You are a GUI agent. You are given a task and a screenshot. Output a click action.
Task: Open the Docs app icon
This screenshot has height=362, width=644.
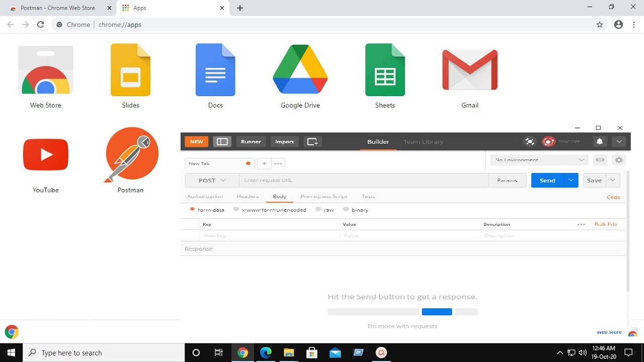click(215, 70)
